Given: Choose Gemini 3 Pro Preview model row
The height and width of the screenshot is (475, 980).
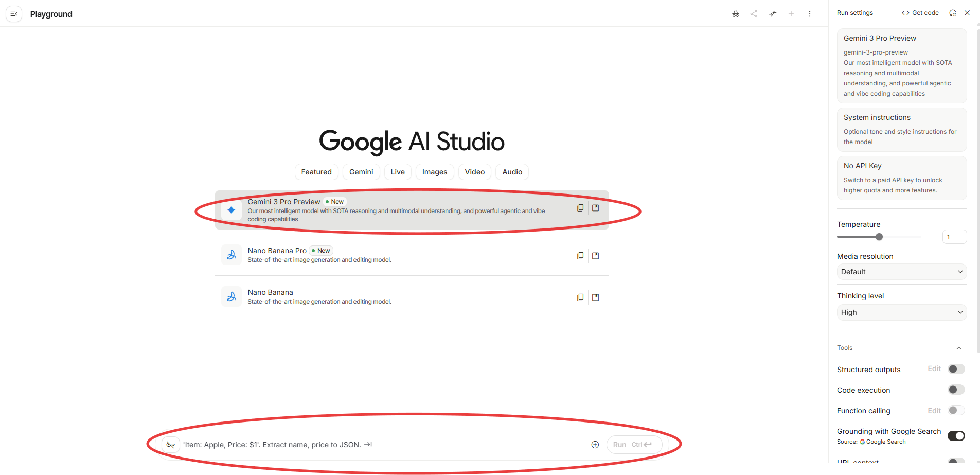Looking at the screenshot, I should 412,210.
